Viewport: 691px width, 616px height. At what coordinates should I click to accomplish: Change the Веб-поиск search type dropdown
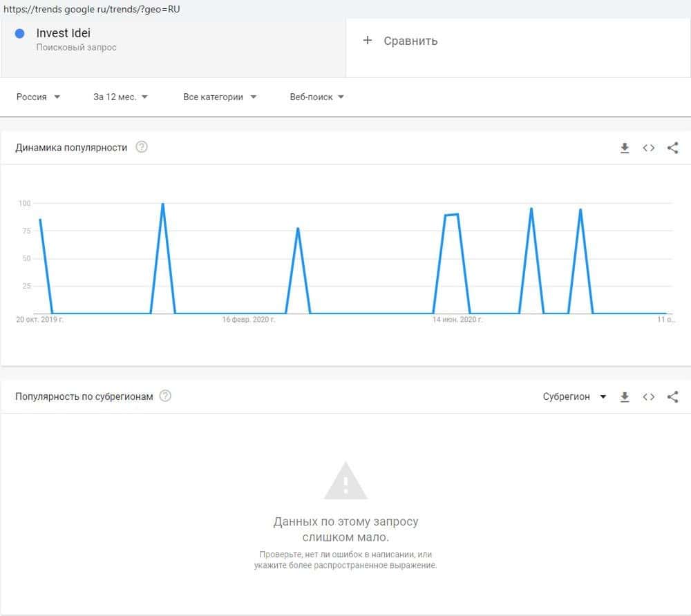point(317,97)
